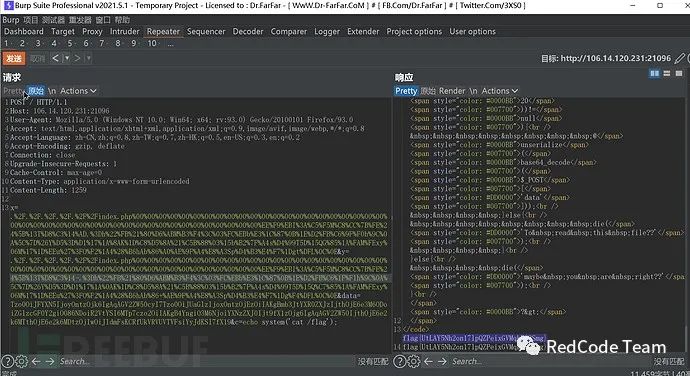Open the Repeater (重发器) menu
690x376 pixels.
80,20
